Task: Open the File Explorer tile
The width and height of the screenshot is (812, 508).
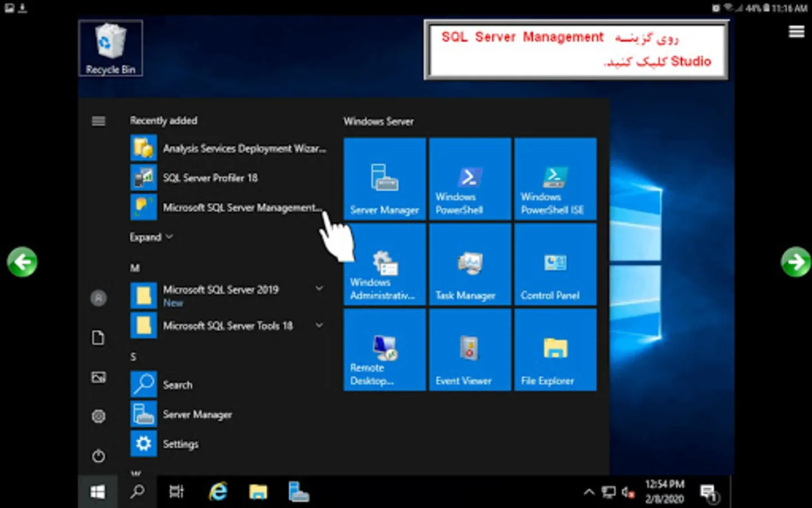Action: (555, 349)
